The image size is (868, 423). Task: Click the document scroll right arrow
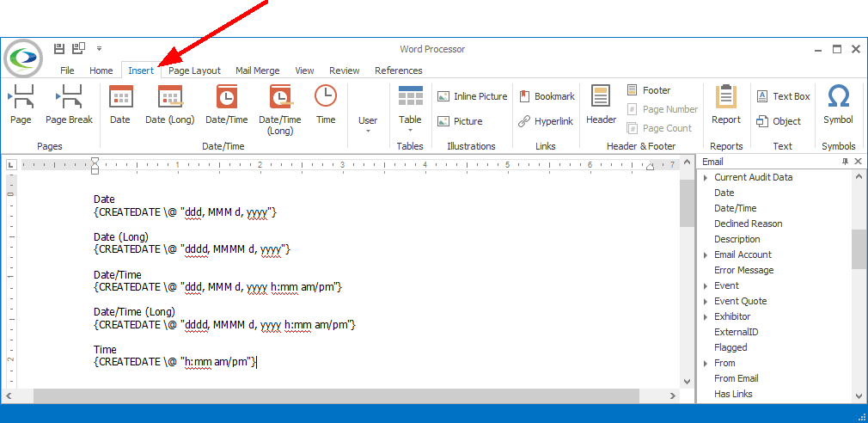click(x=673, y=395)
